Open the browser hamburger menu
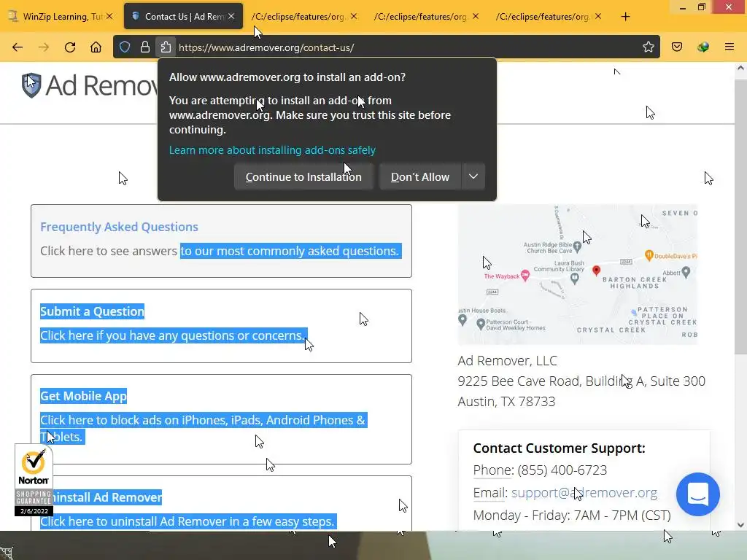The height and width of the screenshot is (560, 747). tap(729, 47)
